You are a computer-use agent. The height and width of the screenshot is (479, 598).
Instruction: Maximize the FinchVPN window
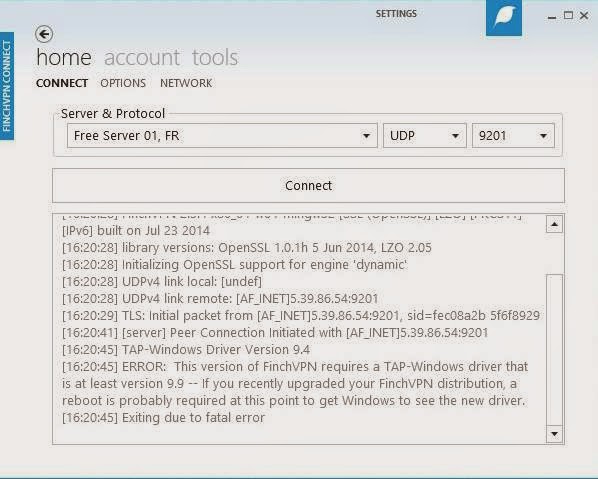568,15
